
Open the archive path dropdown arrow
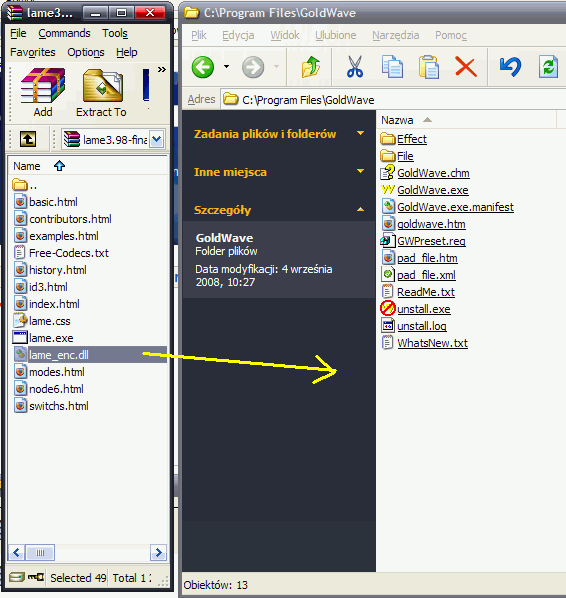pyautogui.click(x=156, y=140)
